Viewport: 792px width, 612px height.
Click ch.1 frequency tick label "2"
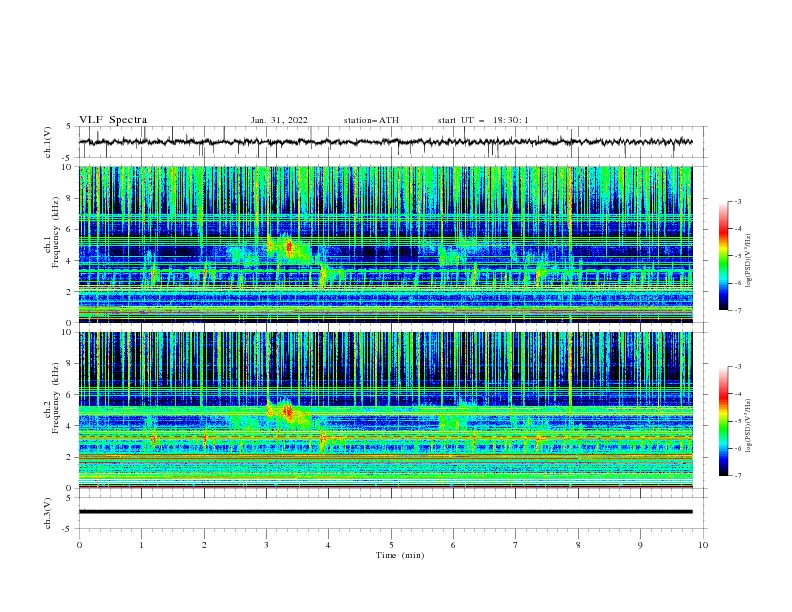click(x=69, y=292)
